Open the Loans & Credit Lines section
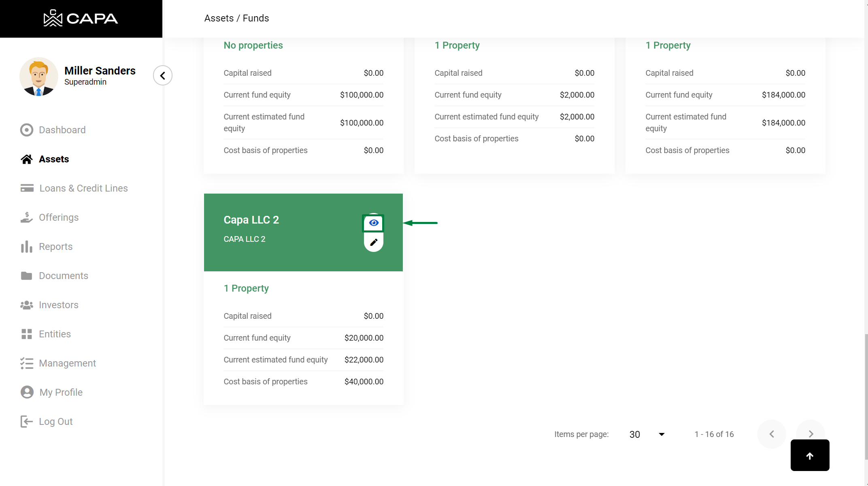This screenshot has height=486, width=868. click(83, 188)
